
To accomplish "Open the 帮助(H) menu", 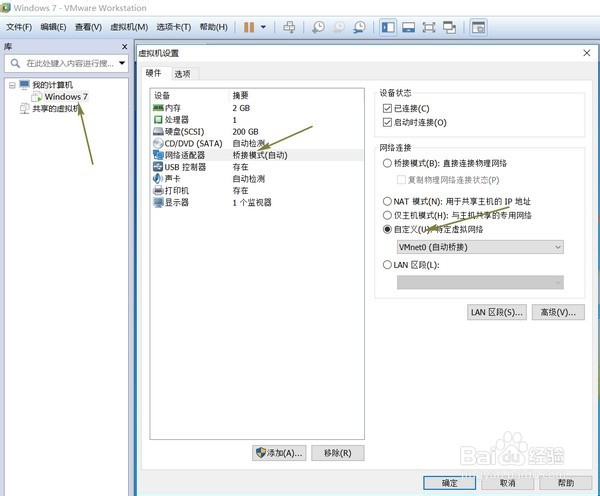I will click(x=214, y=27).
